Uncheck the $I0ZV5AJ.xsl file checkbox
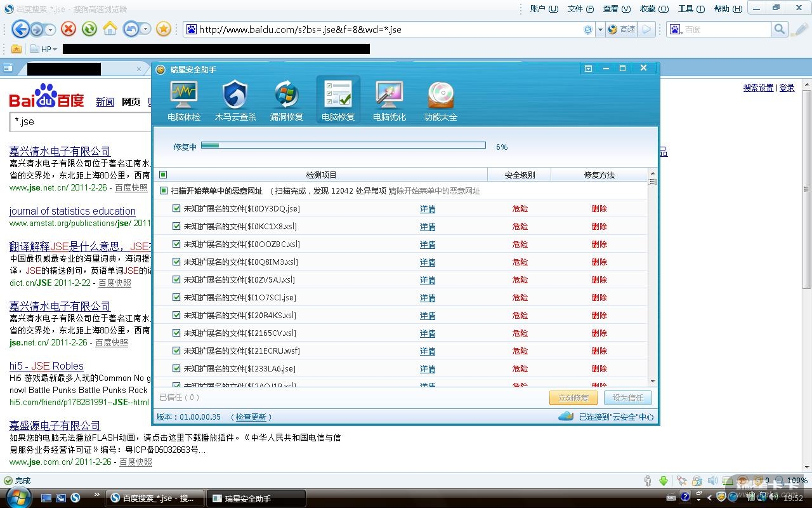812x508 pixels. click(176, 279)
